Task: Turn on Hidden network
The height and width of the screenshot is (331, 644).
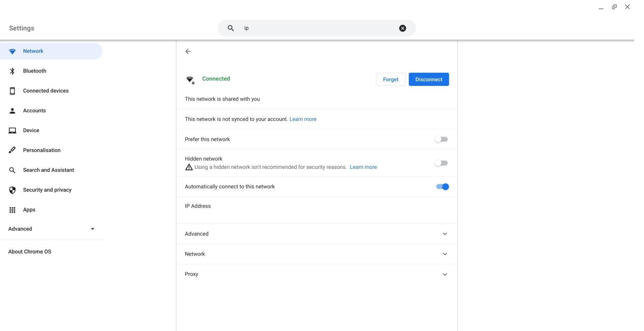Action: click(x=441, y=163)
